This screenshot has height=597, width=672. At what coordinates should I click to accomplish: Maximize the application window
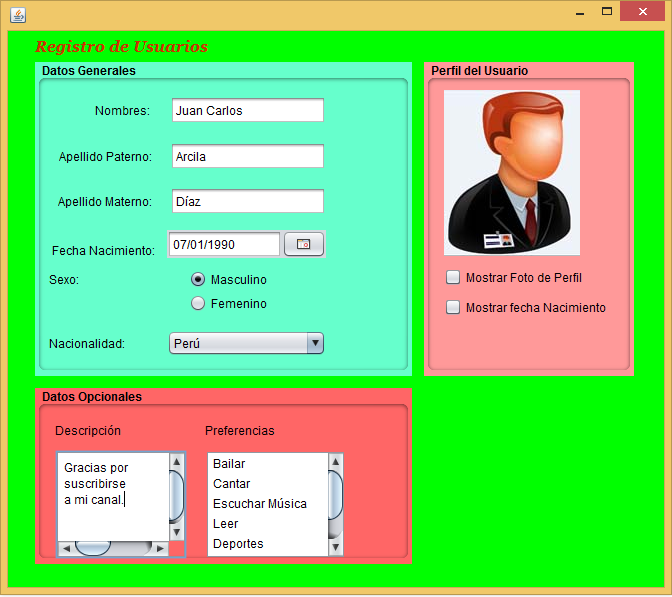click(607, 12)
